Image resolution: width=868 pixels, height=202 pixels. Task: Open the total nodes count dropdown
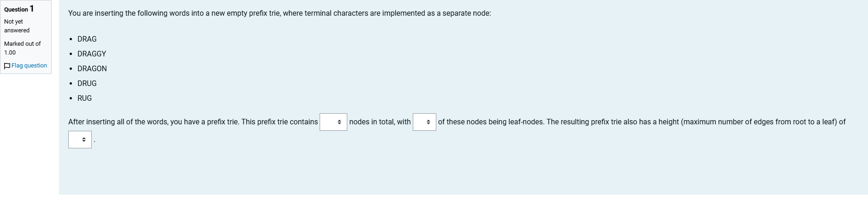pos(333,122)
